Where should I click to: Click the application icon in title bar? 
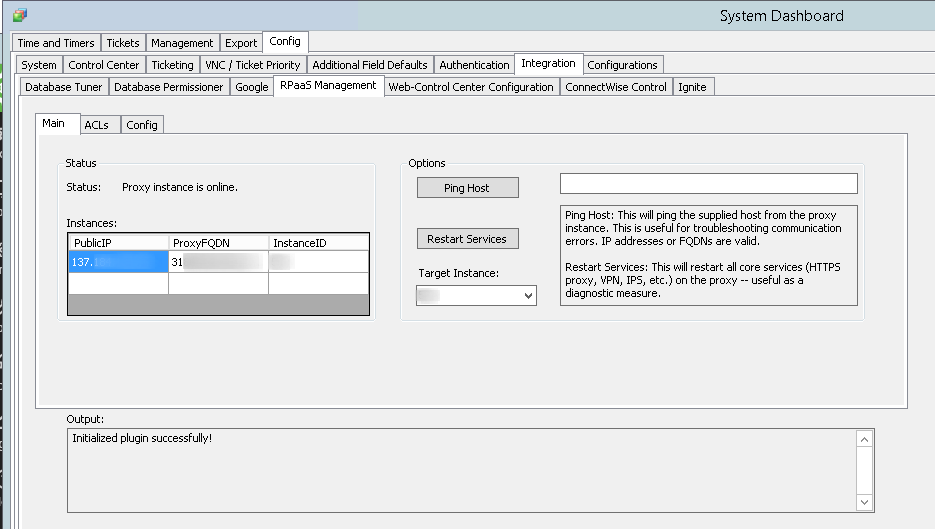click(x=20, y=15)
